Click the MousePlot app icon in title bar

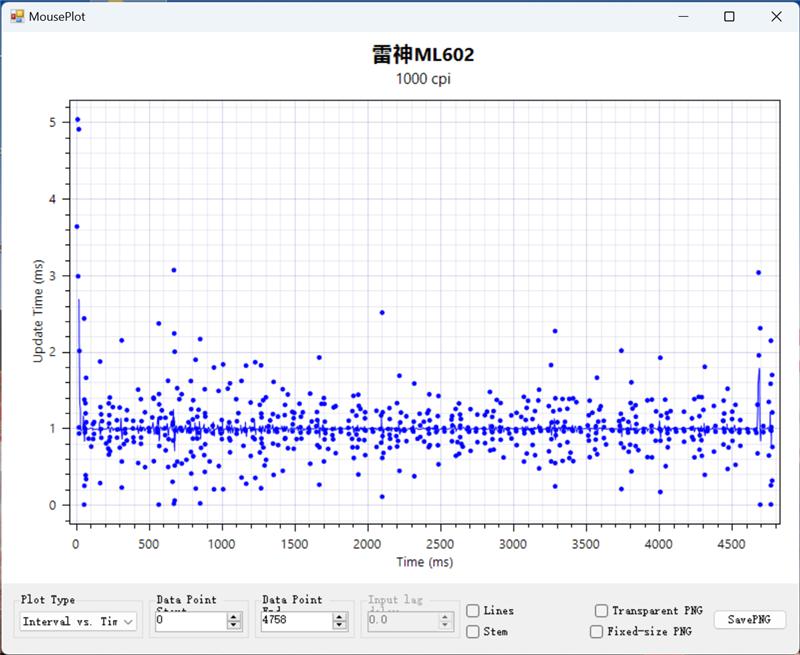click(x=17, y=17)
